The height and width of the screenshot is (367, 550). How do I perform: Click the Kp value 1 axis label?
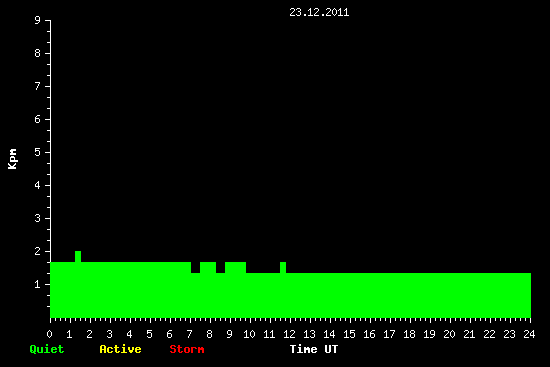(38, 284)
